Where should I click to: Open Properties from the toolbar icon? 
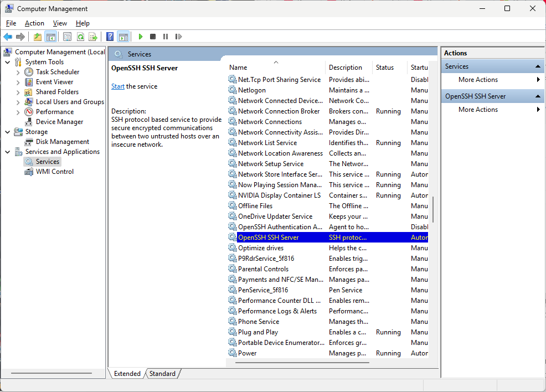(67, 37)
